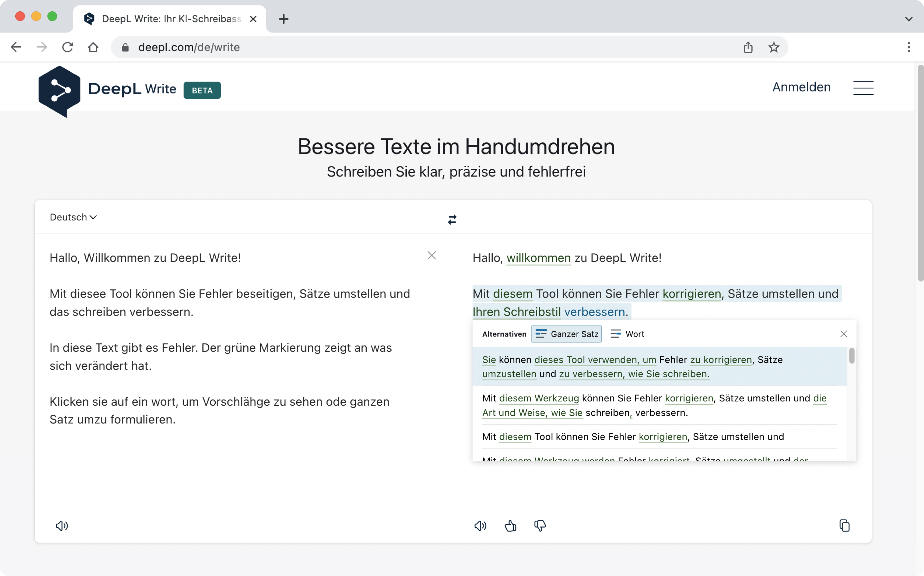Click source sentence "Klicken sie auf ein wort"
This screenshot has width=924, height=576.
click(x=114, y=401)
